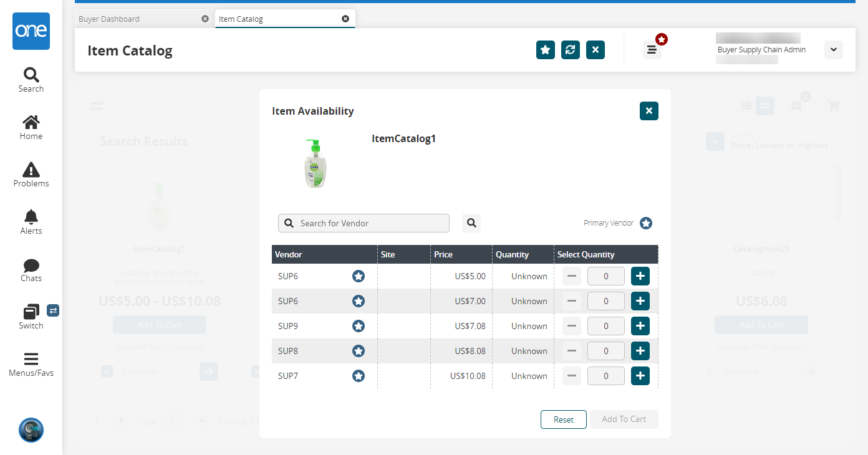Switch to the Buyer Dashboard tab

109,19
